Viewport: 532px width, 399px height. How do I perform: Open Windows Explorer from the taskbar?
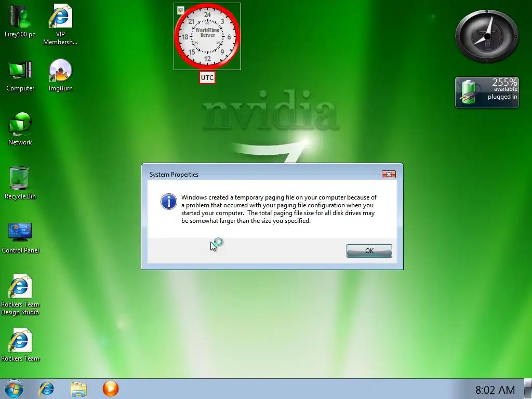pos(78,389)
